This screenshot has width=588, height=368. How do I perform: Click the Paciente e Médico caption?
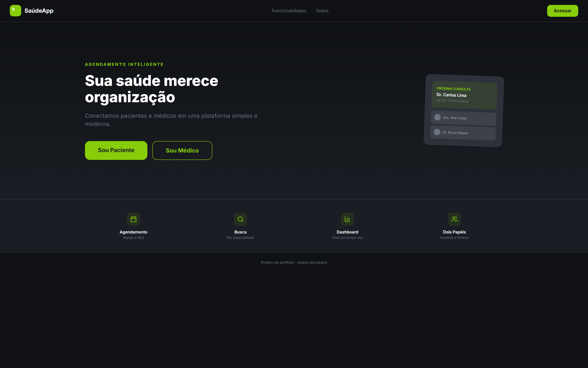click(454, 238)
